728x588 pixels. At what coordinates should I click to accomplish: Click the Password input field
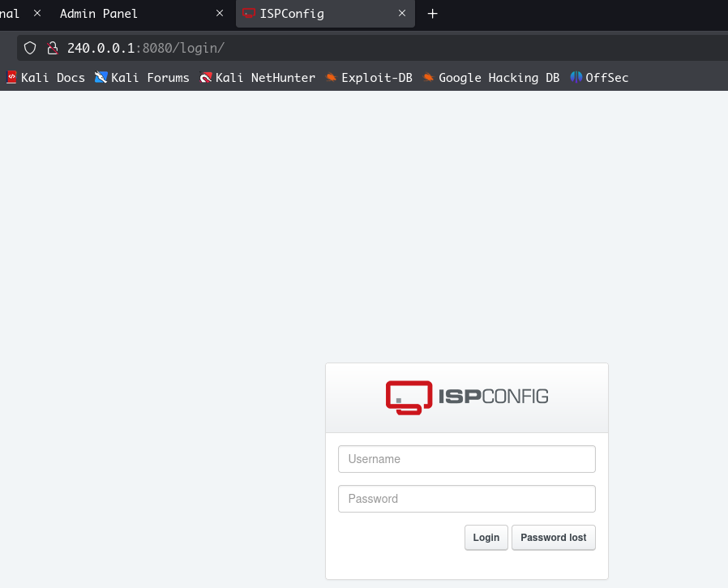pyautogui.click(x=467, y=499)
